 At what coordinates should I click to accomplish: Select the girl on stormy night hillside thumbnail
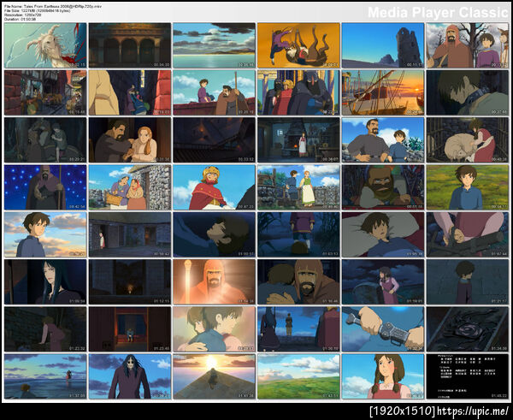383,282
